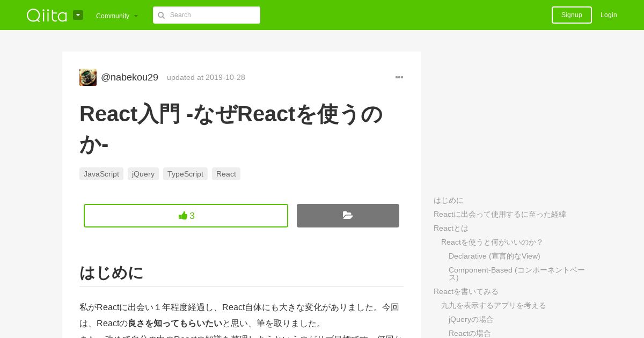644x338 pixels.
Task: Select the TypeScript tag
Action: click(x=185, y=174)
